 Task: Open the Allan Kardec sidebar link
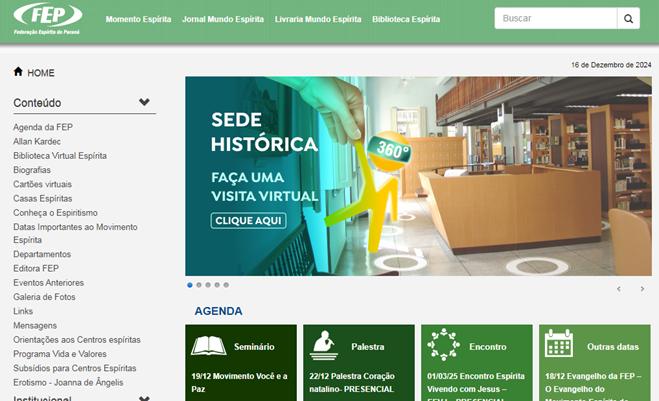pyautogui.click(x=36, y=142)
